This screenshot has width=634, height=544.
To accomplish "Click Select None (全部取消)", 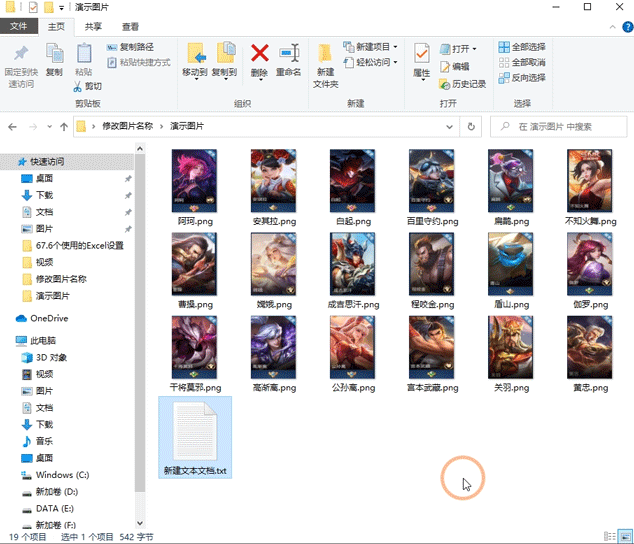I will tap(522, 62).
